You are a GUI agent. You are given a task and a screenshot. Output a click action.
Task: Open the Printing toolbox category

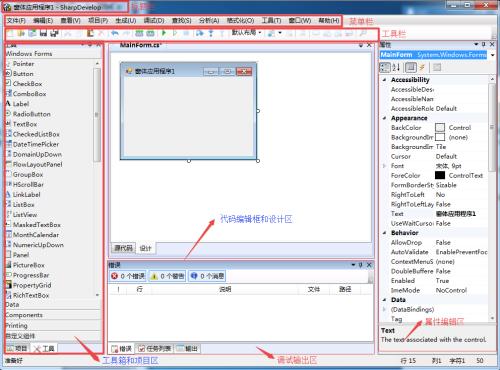(53, 326)
